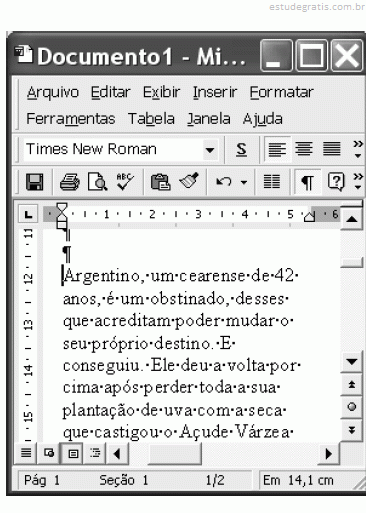Click the Next Page double-down arrow button
The height and width of the screenshot is (513, 366).
[352, 430]
